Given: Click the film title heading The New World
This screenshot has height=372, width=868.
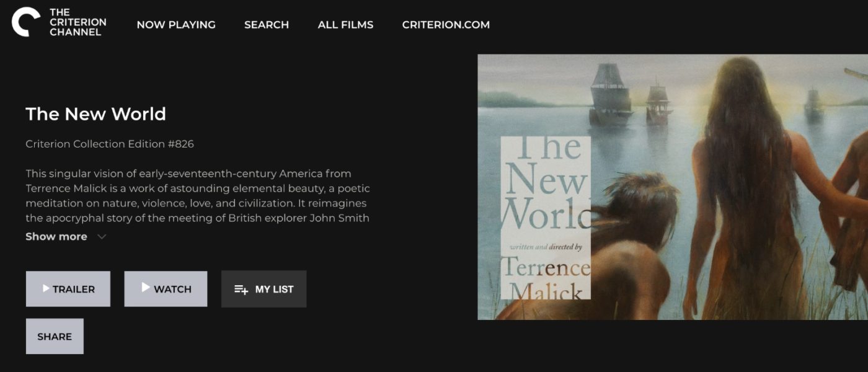Looking at the screenshot, I should (95, 114).
